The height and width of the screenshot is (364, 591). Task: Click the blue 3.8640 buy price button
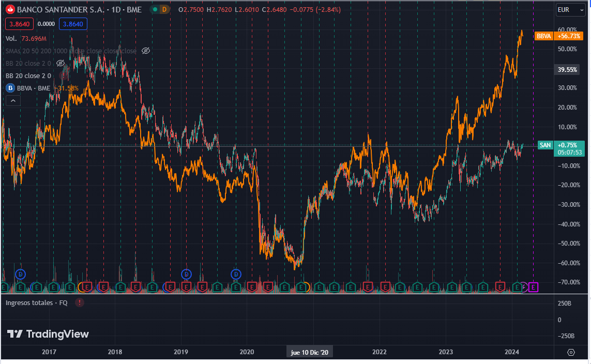pyautogui.click(x=73, y=24)
